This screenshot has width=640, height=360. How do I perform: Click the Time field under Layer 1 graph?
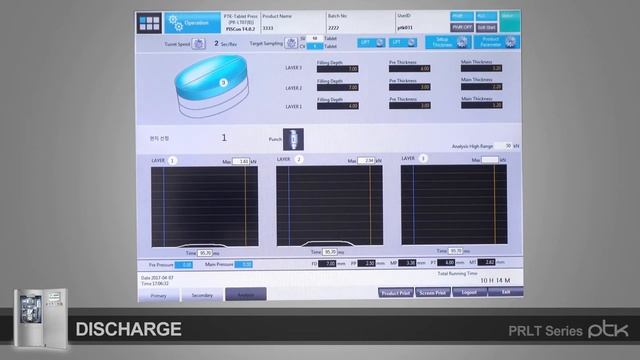click(204, 253)
